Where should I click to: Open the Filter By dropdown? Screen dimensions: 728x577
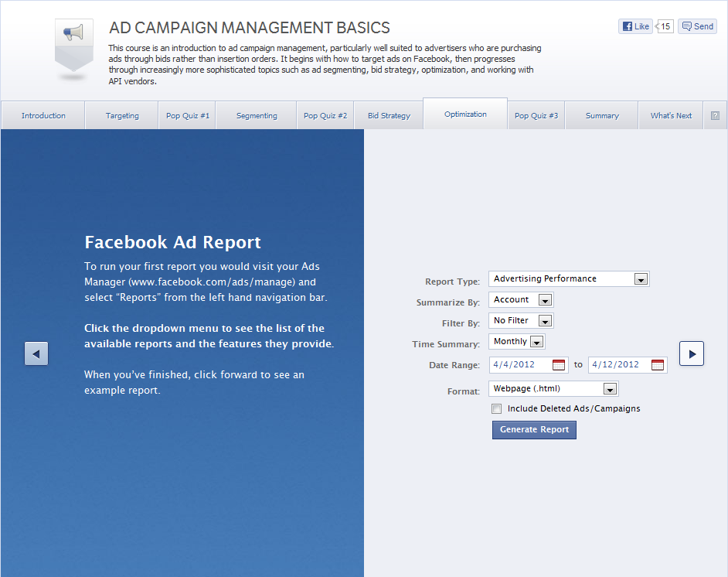[x=521, y=320]
